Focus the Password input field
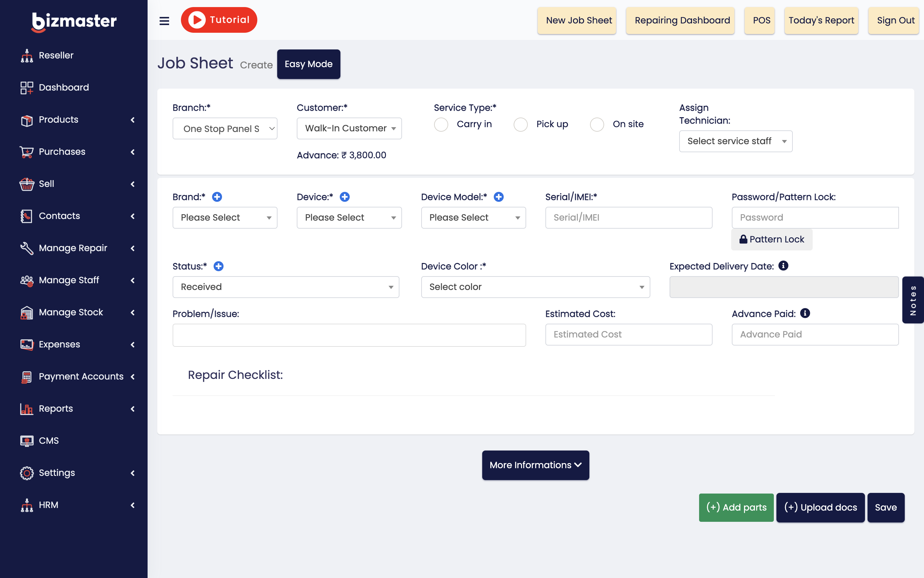The image size is (924, 578). coord(815,217)
